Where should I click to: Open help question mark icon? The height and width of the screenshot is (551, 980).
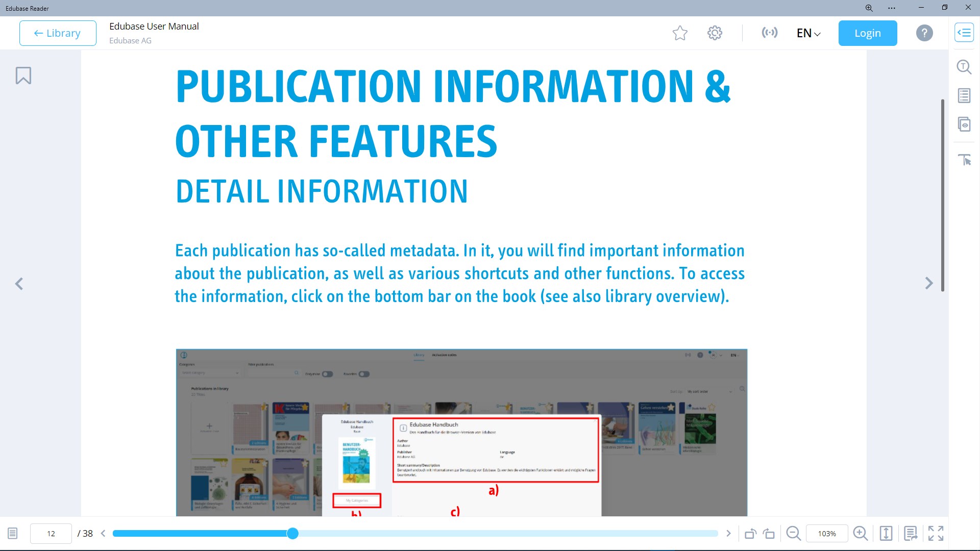click(x=924, y=33)
